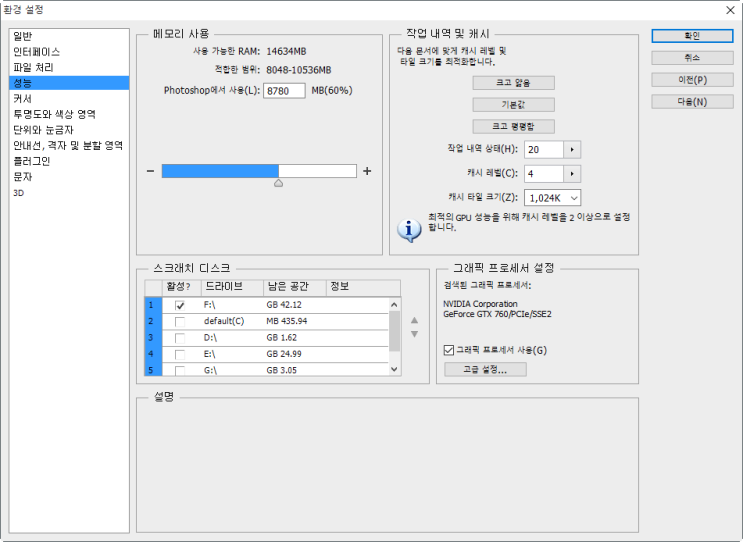Uncheck the F:\ scratch disk checkbox
Image resolution: width=743 pixels, height=542 pixels.
[180, 306]
